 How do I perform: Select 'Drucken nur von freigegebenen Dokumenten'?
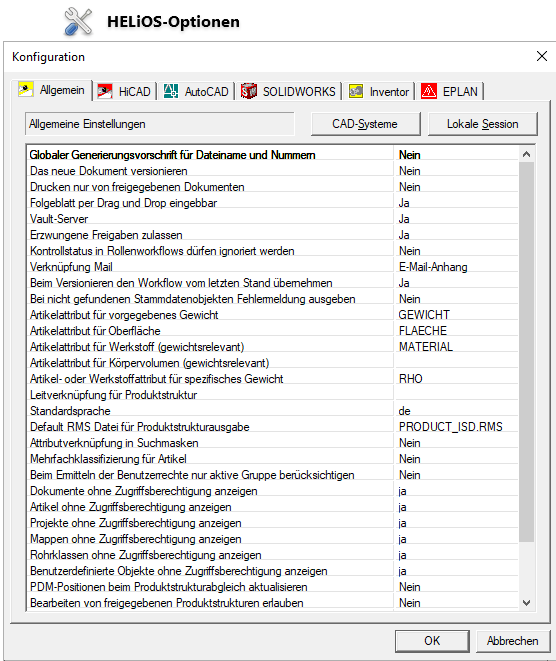pyautogui.click(x=273, y=187)
